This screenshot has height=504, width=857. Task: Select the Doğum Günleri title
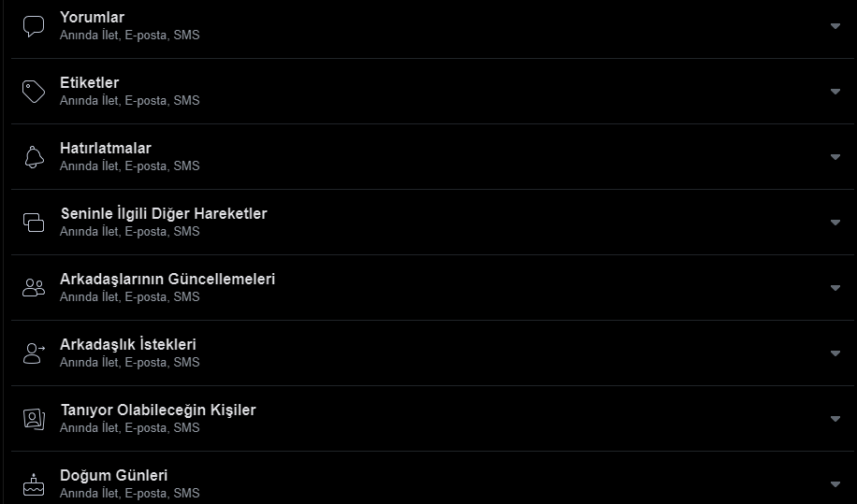113,476
